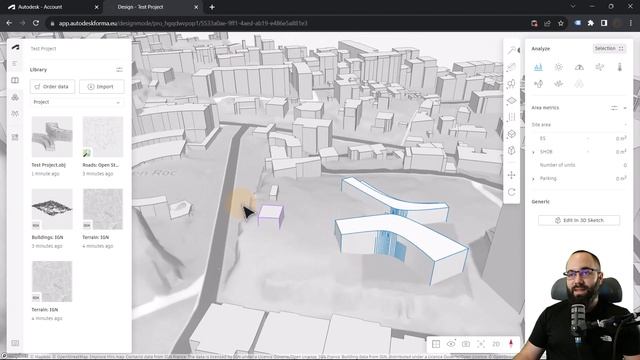This screenshot has height=360, width=640.
Task: Click the Order data button
Action: (52, 87)
